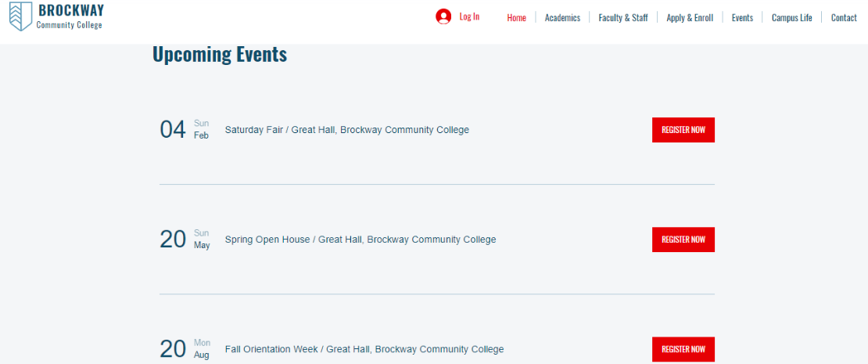This screenshot has width=868, height=364.
Task: Open the Events navigation item
Action: 742,18
